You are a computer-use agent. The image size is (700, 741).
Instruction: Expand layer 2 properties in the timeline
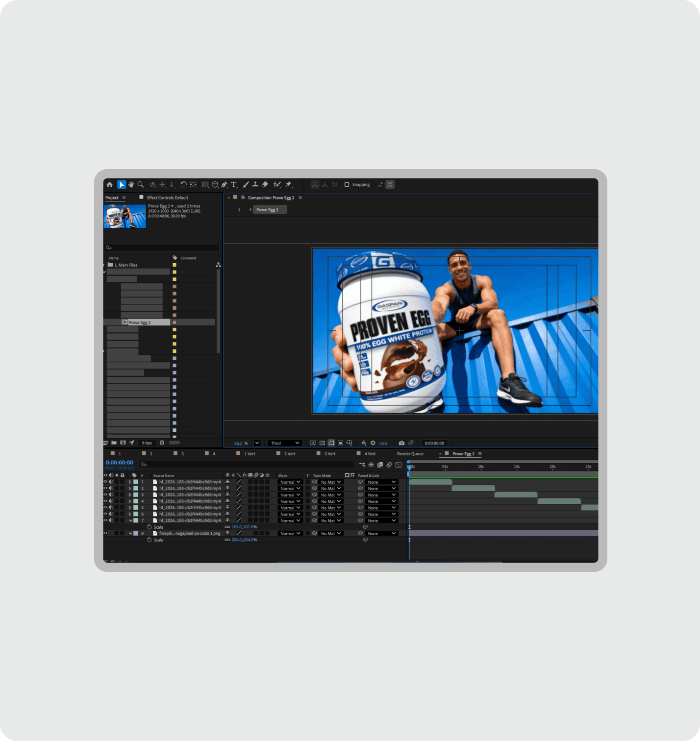[130, 488]
